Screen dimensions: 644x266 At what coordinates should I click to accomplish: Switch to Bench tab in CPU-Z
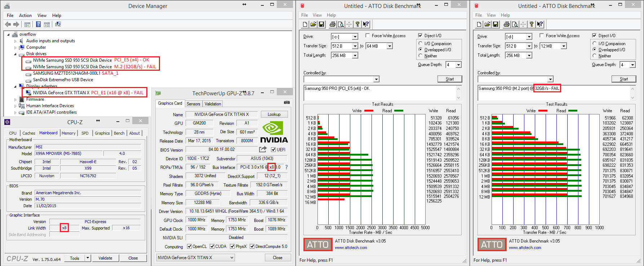click(x=119, y=133)
